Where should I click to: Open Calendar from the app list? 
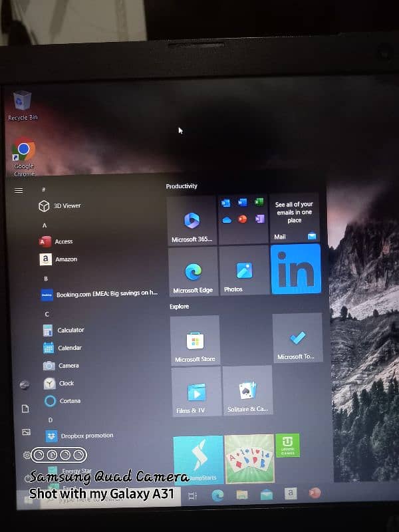(x=63, y=348)
